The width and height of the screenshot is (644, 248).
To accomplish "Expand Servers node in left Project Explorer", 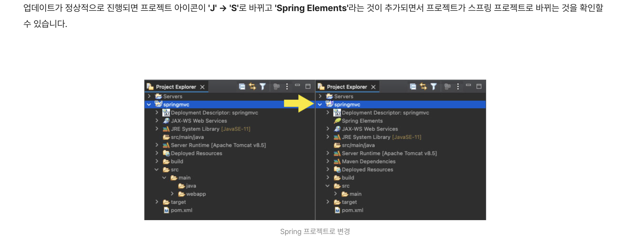I will [x=149, y=96].
